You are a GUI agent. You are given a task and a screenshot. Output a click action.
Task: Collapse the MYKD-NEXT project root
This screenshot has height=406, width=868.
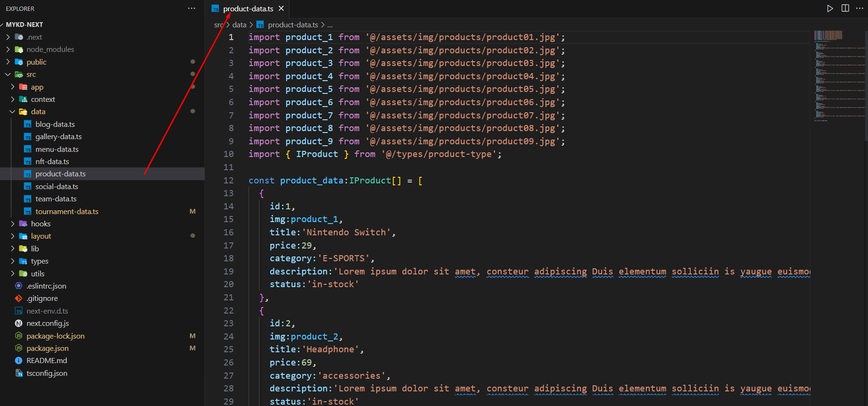point(2,25)
